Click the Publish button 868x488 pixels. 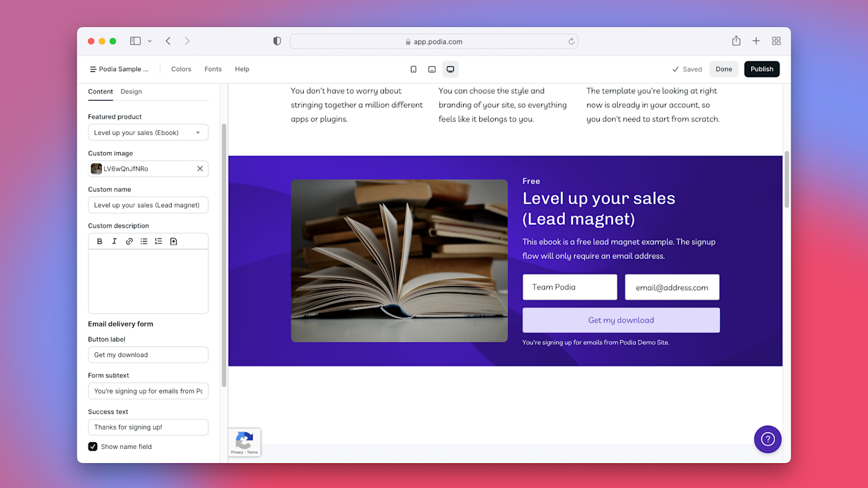click(x=762, y=69)
